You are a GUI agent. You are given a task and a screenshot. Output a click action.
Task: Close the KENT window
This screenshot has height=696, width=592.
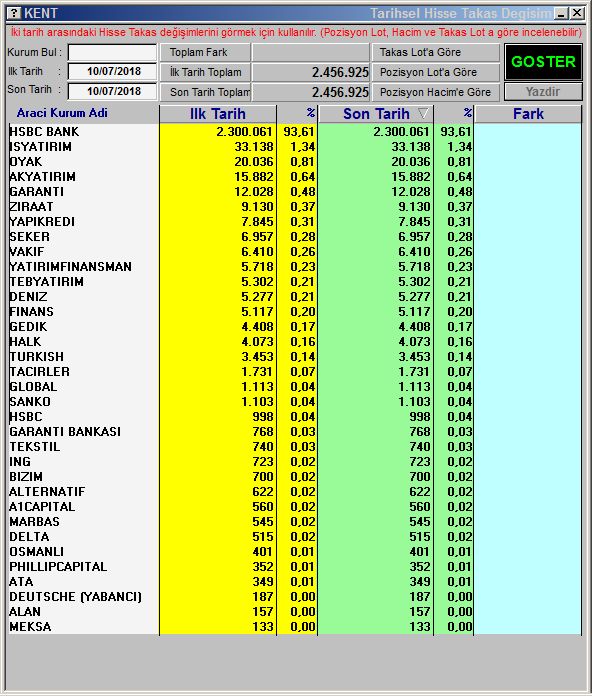(x=577, y=13)
